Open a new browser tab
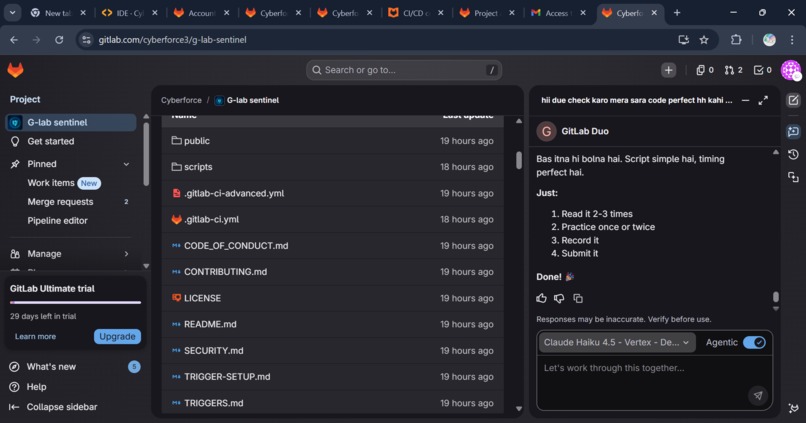806x423 pixels. tap(677, 13)
